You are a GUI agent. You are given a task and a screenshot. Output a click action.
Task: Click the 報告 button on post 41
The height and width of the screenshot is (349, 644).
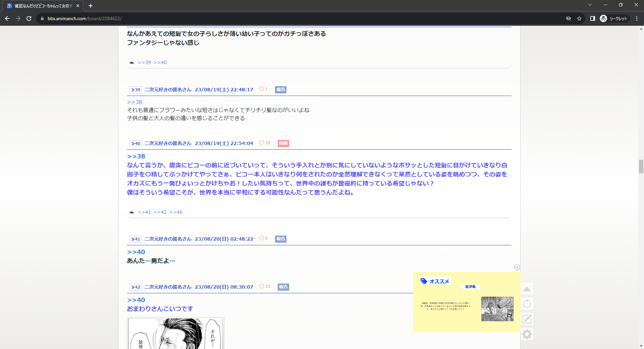280,239
